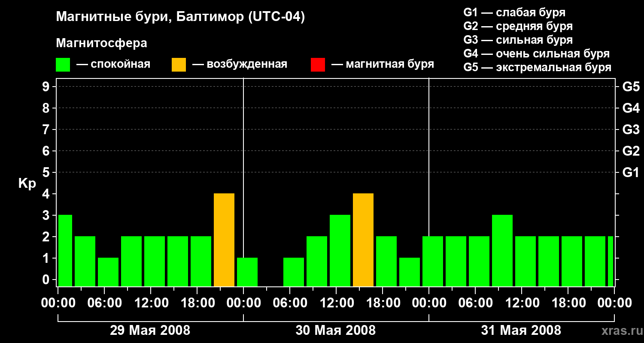644x343 pixels.
Task: Click the '30 Мая 2008' date label
Action: (336, 330)
